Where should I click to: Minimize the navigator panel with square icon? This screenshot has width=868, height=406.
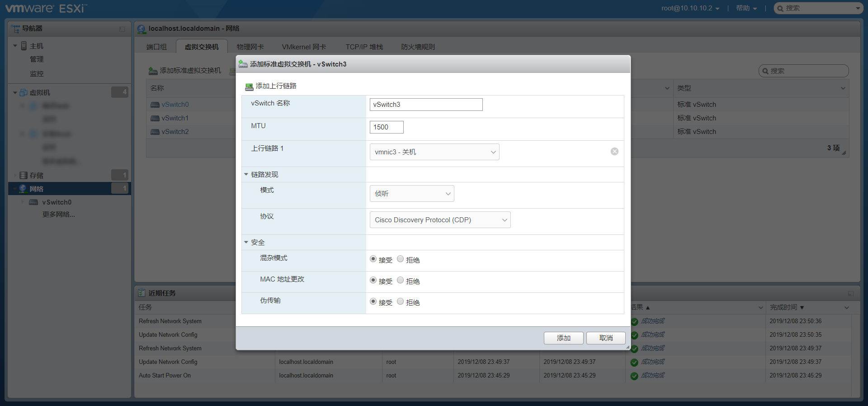click(x=122, y=29)
